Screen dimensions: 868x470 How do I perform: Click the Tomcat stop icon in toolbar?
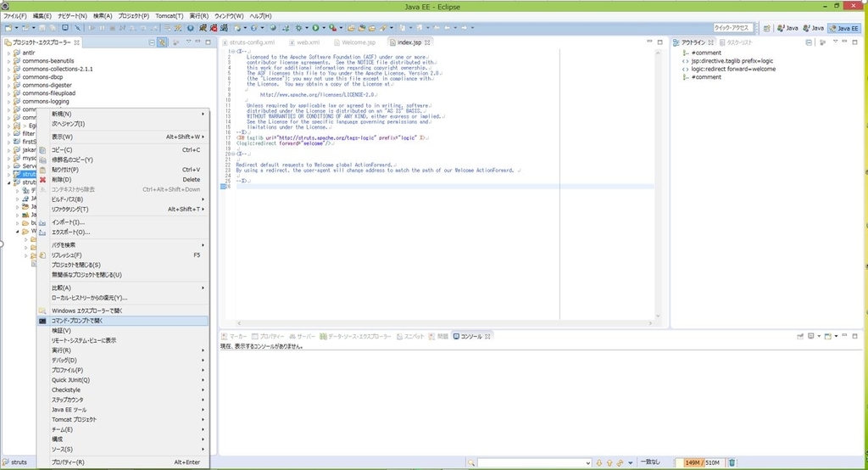click(x=213, y=28)
